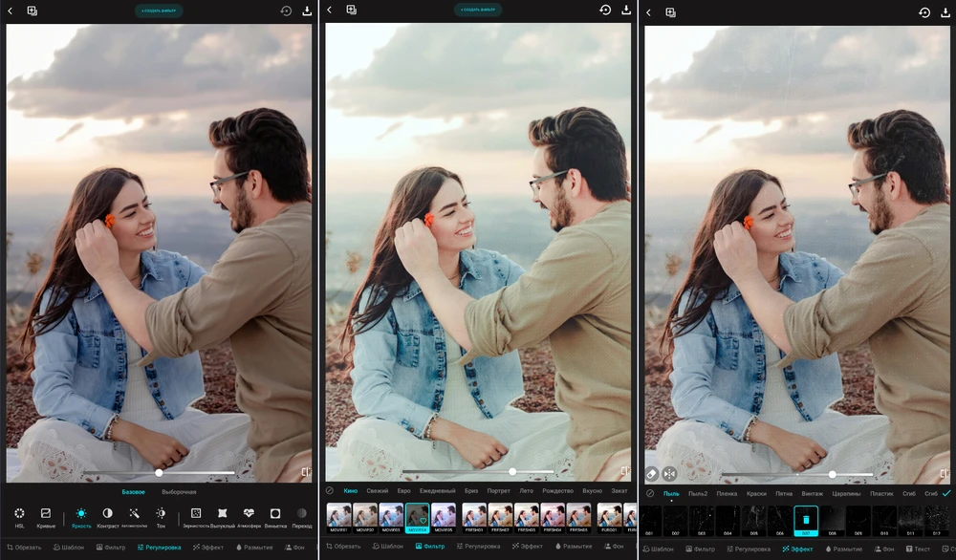The width and height of the screenshot is (956, 560).
Task: Disable filters with the none icon before Кино
Action: click(x=330, y=491)
